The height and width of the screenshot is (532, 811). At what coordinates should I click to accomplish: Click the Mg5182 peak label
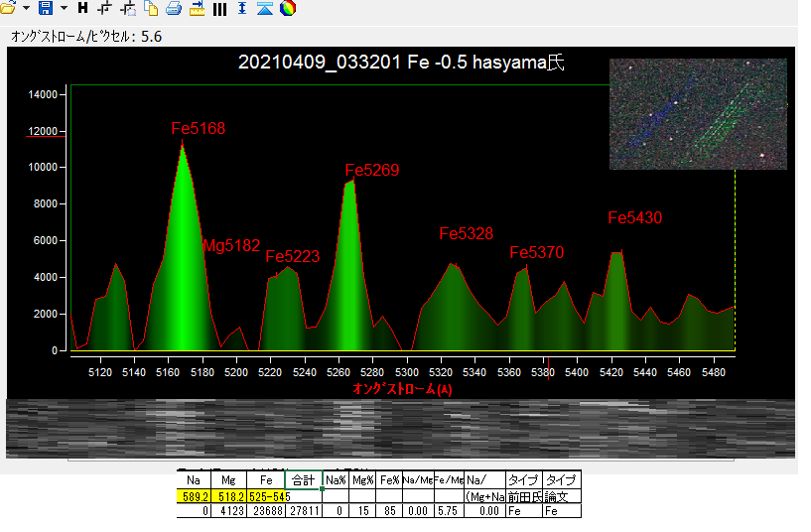(230, 245)
